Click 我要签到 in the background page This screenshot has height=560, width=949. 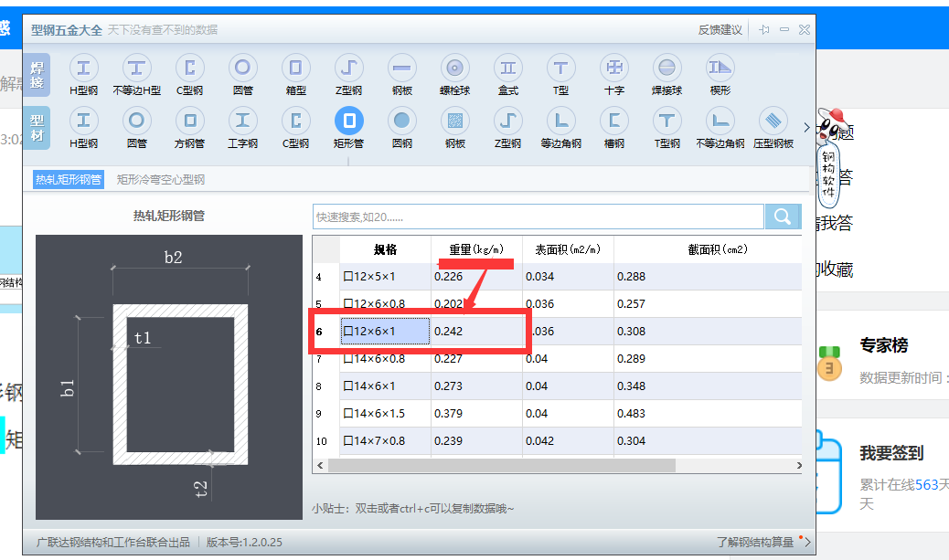891,453
